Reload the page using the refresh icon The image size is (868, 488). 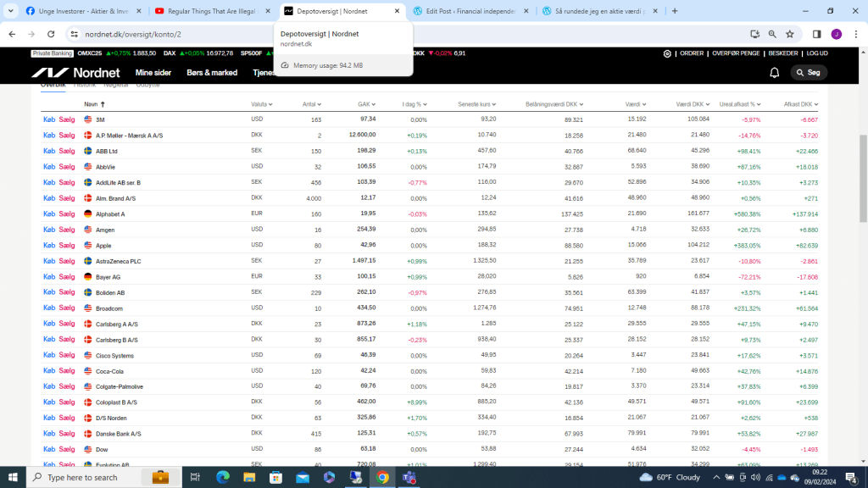pos(51,34)
